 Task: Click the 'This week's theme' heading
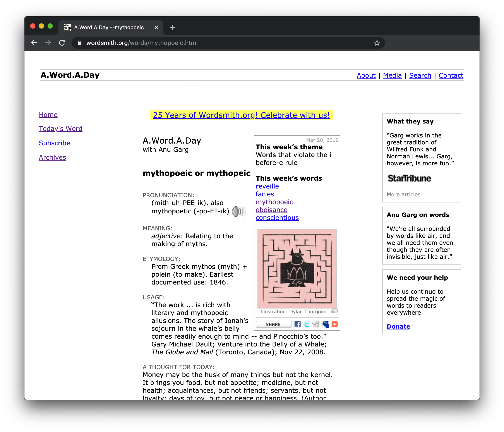coord(289,147)
